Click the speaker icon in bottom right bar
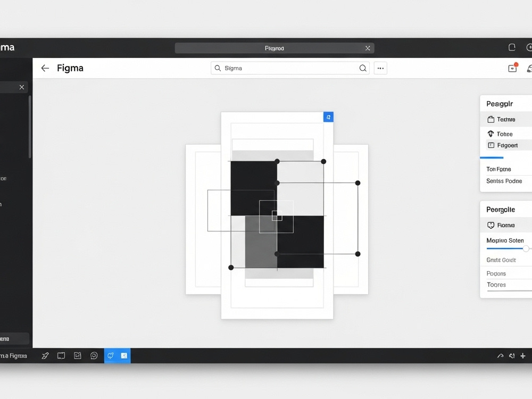 pyautogui.click(x=512, y=356)
